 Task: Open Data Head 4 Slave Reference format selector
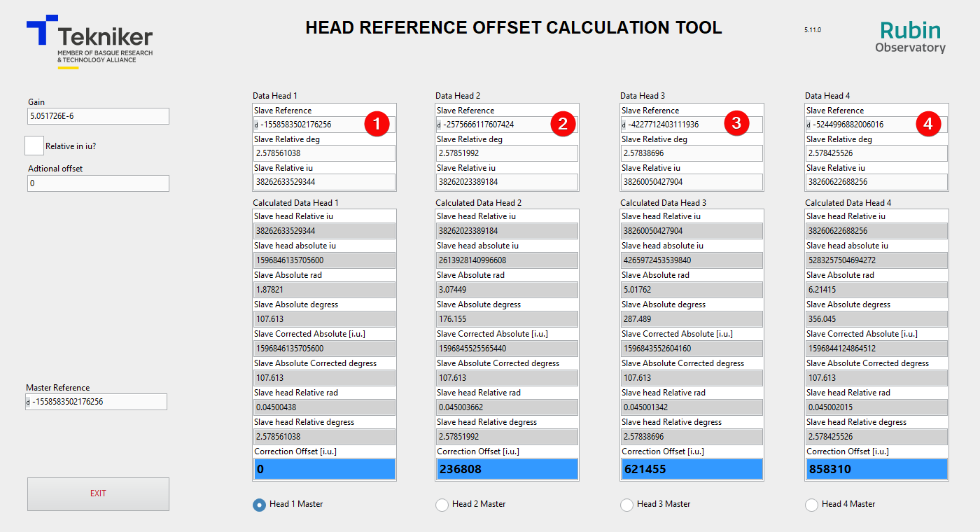coord(808,125)
